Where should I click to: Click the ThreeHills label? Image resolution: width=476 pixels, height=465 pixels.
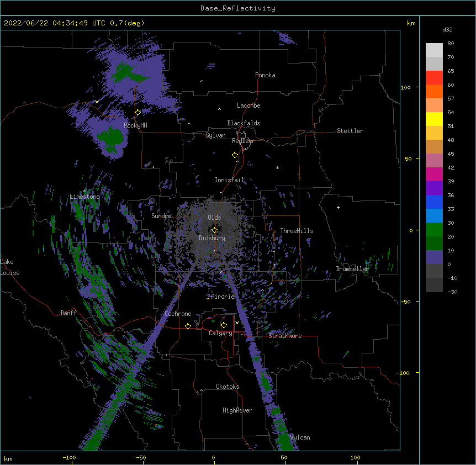coord(297,231)
